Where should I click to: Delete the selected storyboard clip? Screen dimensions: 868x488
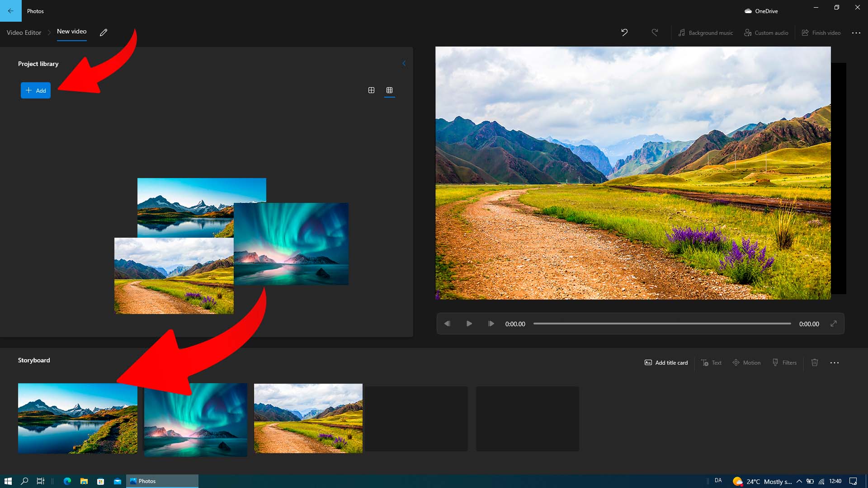pos(815,362)
